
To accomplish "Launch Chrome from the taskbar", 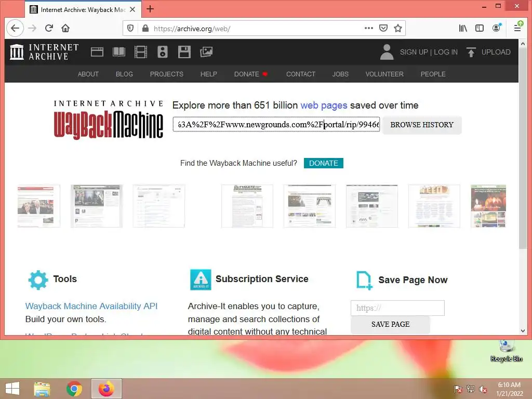I will pos(74,389).
